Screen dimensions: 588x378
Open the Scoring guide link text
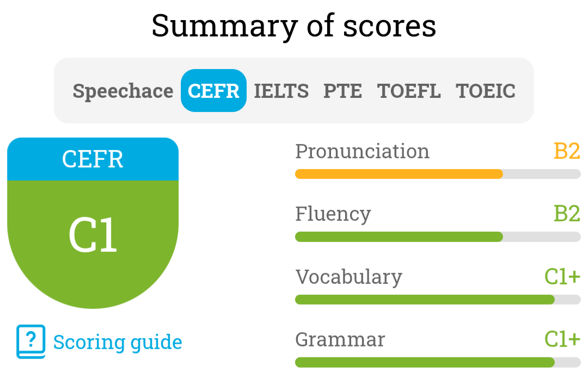point(118,342)
